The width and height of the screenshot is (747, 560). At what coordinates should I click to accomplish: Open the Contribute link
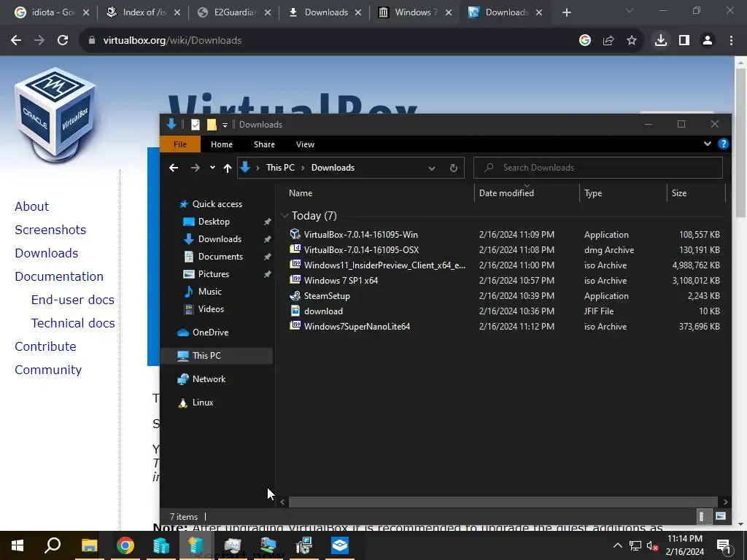(x=45, y=346)
